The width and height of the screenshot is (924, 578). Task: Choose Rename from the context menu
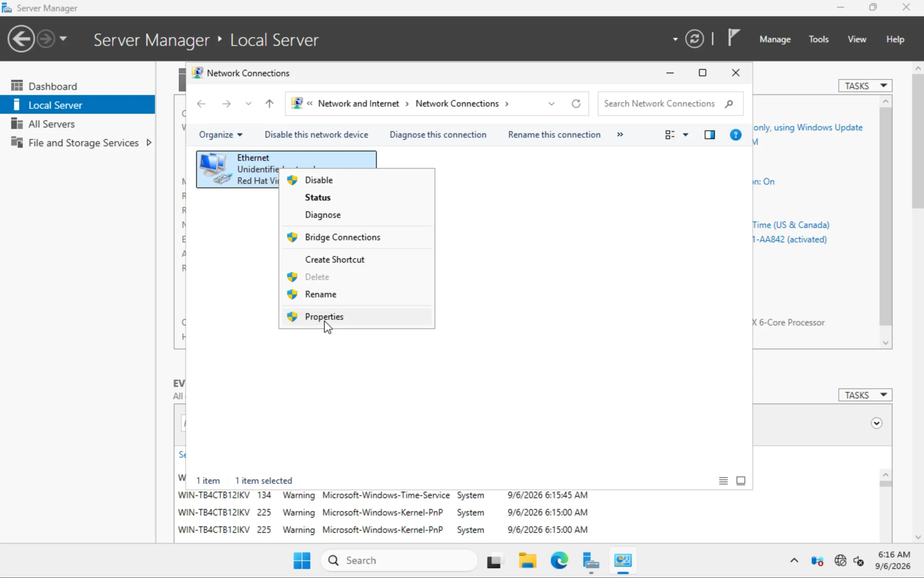[357, 294]
